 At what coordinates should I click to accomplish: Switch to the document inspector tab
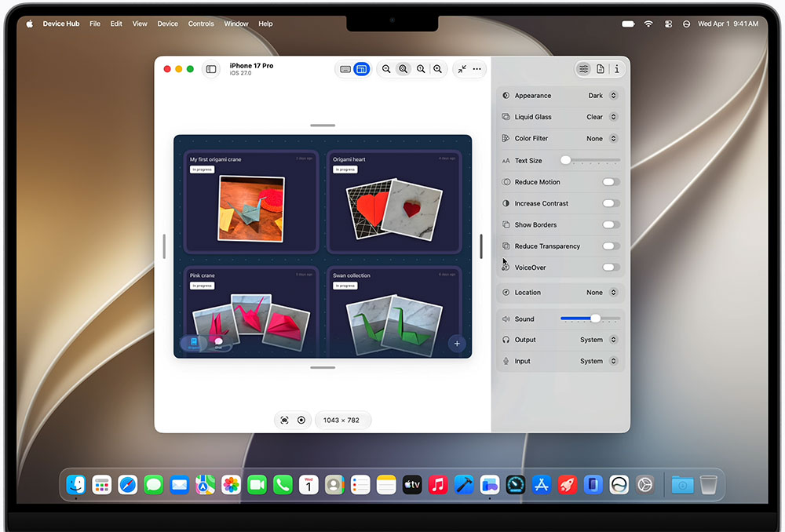tap(601, 69)
